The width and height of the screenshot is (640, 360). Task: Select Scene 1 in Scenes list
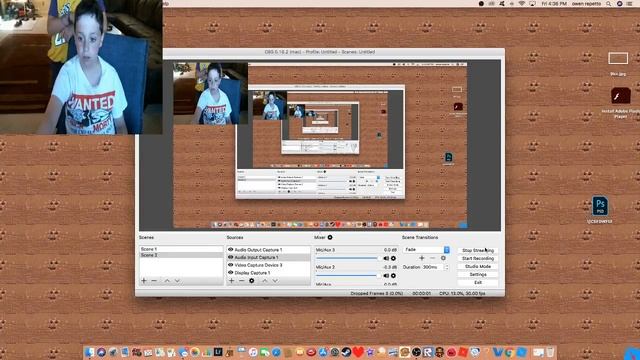(x=181, y=249)
